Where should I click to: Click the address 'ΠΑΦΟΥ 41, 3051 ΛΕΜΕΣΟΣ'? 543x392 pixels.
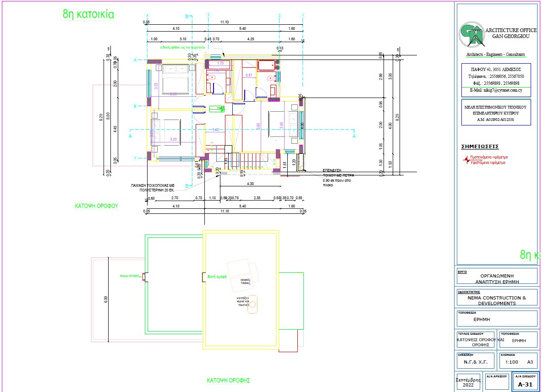tap(496, 70)
